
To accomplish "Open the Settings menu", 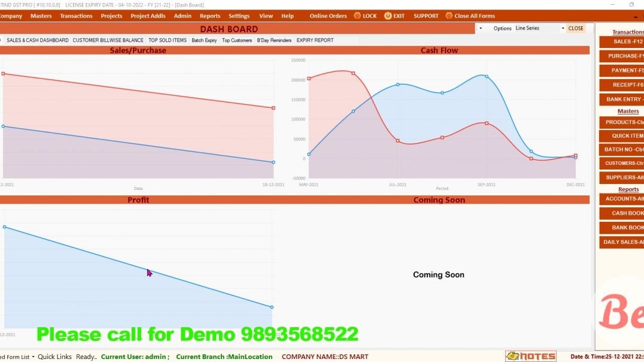I will coord(239,16).
